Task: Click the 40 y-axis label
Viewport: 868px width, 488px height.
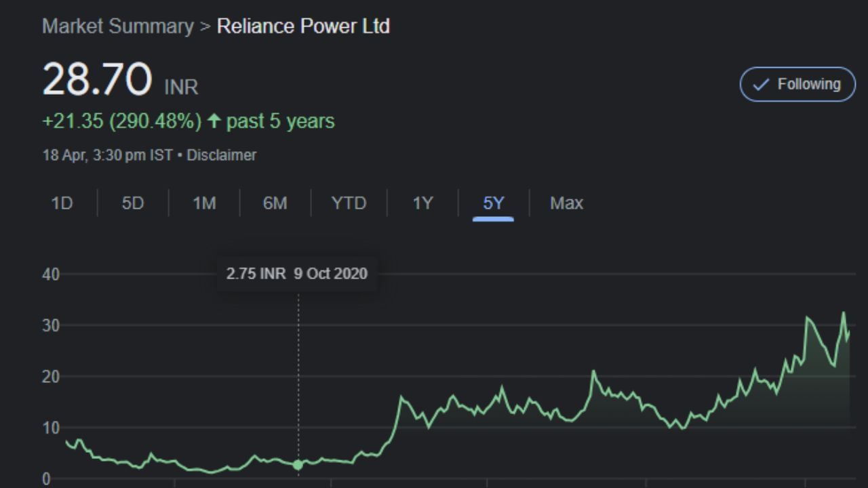Action: 51,274
